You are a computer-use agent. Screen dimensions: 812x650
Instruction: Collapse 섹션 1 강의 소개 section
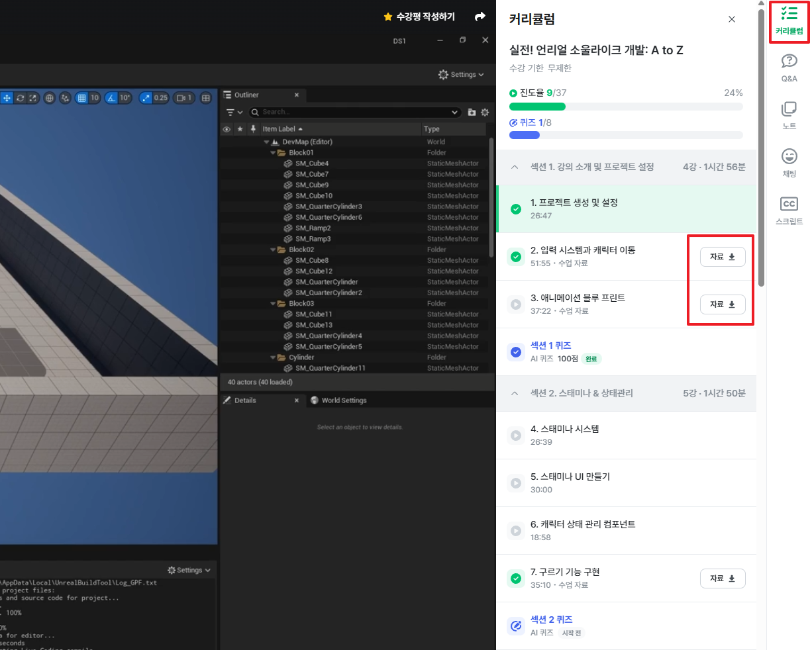pos(626,167)
